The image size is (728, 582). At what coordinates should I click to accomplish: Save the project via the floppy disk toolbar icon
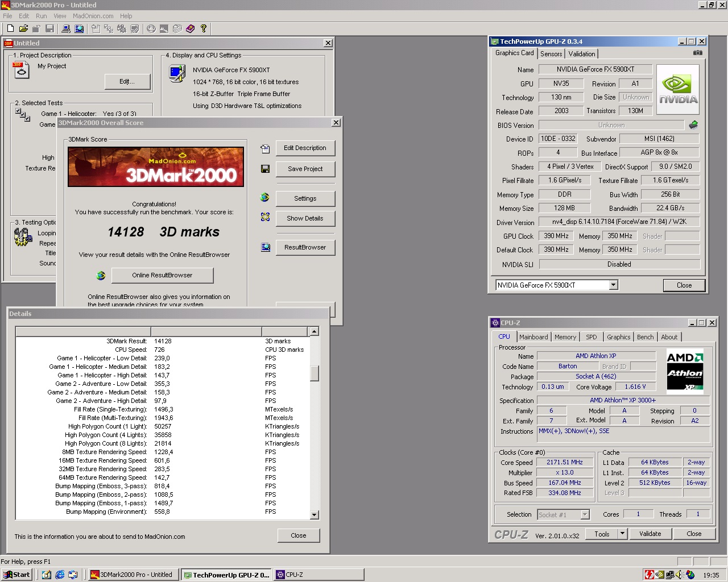click(x=51, y=29)
